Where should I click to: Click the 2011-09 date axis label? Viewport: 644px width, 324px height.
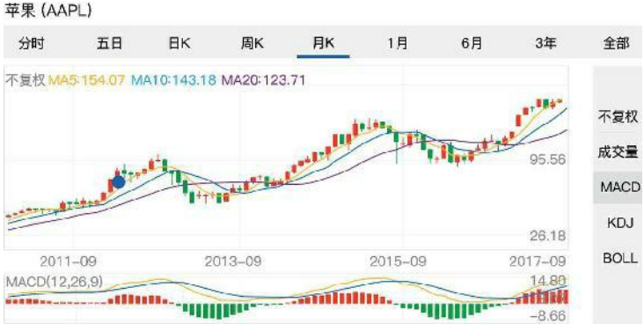click(x=68, y=261)
